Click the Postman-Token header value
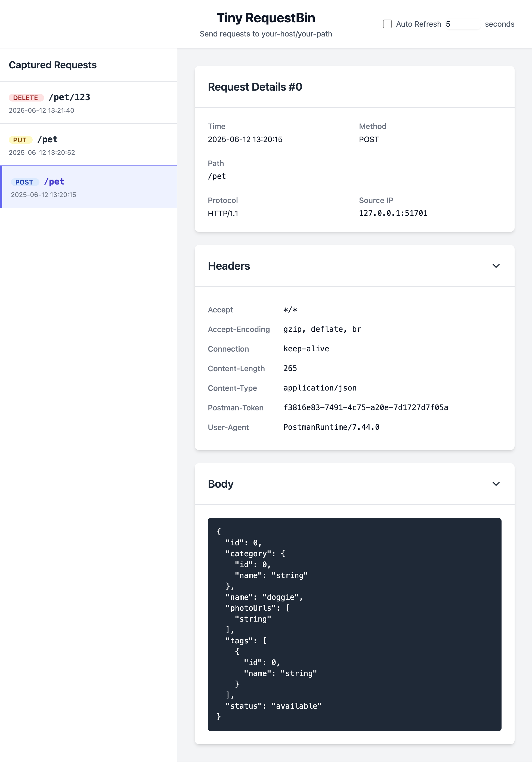 [366, 408]
